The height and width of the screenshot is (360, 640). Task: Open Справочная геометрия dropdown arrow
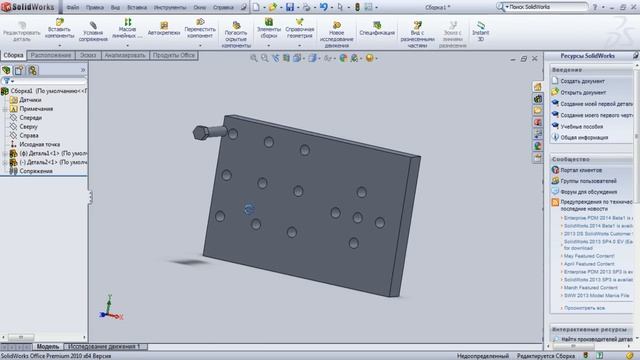300,45
